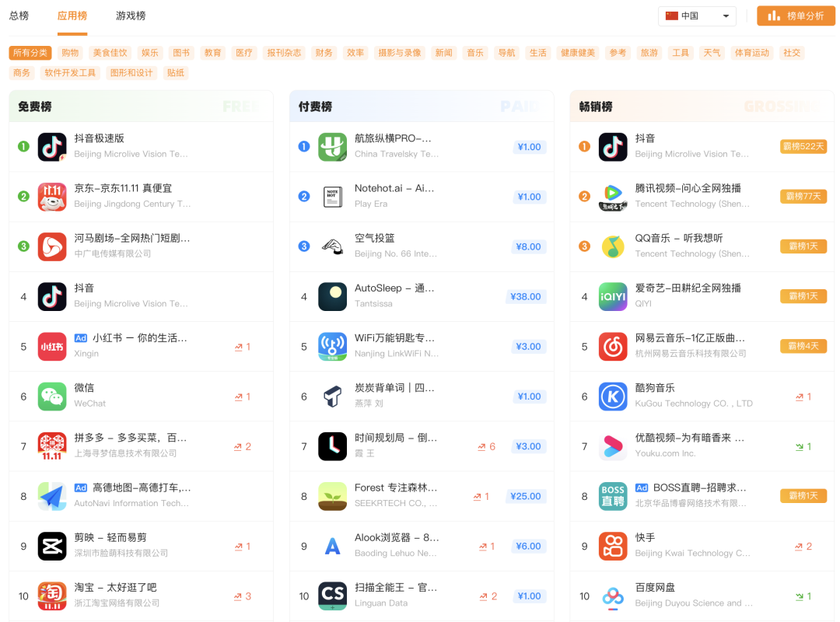
Task: Filter by the 美食佳饮 category
Action: pos(110,53)
